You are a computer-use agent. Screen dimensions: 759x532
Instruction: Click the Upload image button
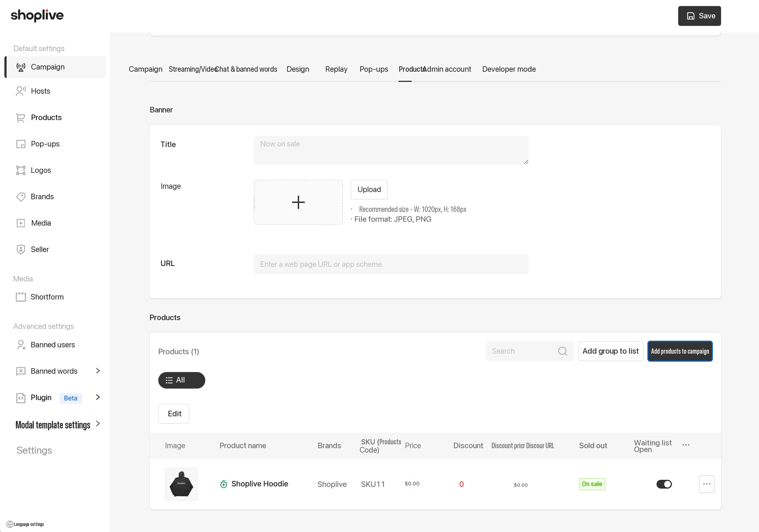(x=369, y=189)
